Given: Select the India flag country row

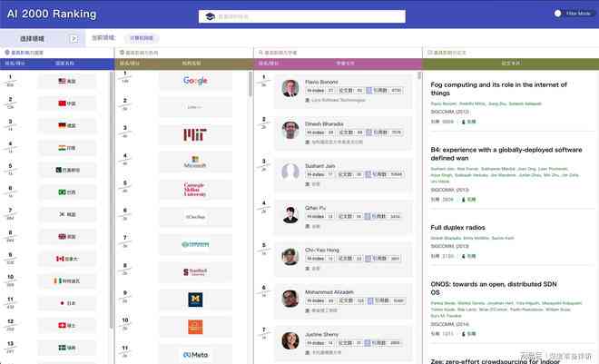Looking at the screenshot, I should click(x=67, y=147).
